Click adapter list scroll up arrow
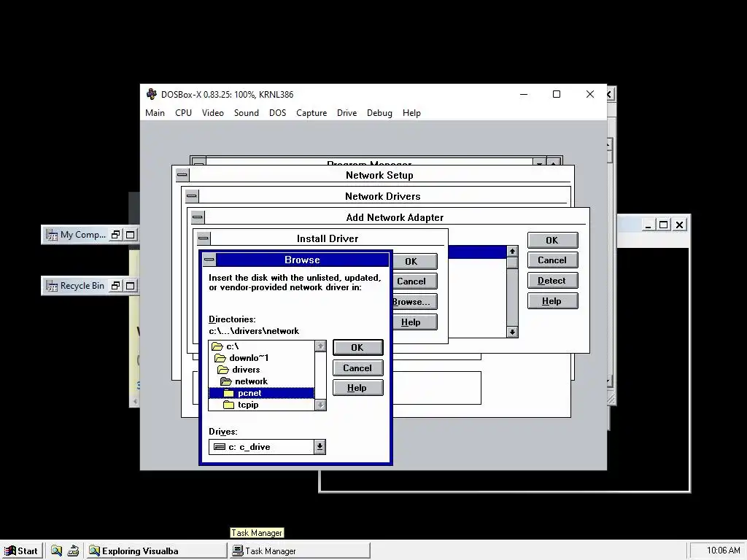747x560 pixels. click(x=512, y=251)
